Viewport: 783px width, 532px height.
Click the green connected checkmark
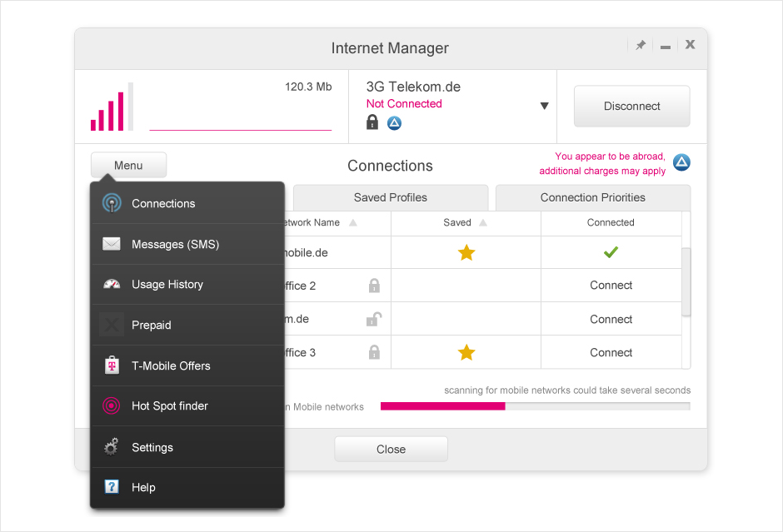(611, 252)
